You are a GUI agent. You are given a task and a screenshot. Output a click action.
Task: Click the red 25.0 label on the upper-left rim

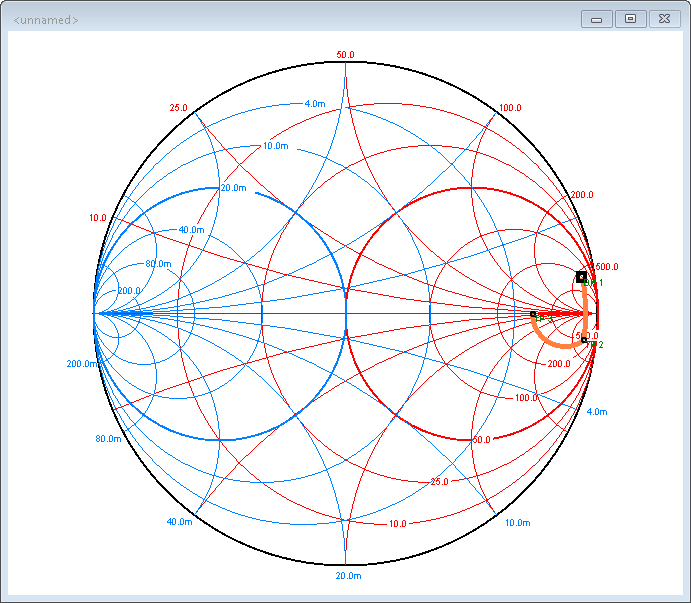click(179, 108)
